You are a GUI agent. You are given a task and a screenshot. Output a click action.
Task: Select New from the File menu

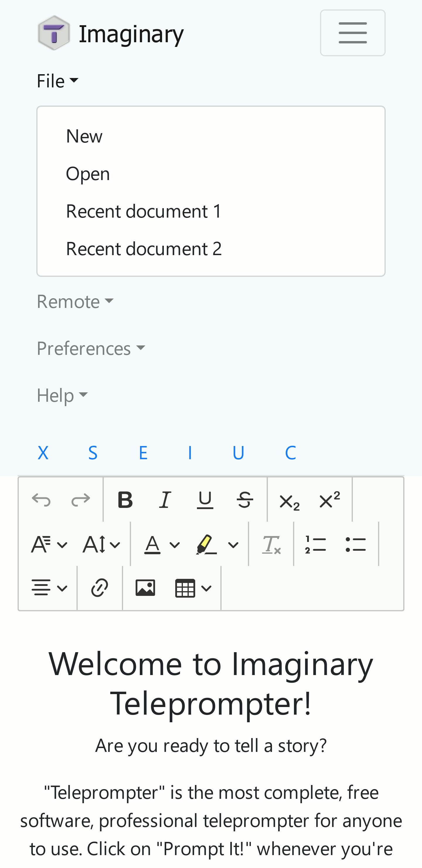tap(84, 136)
